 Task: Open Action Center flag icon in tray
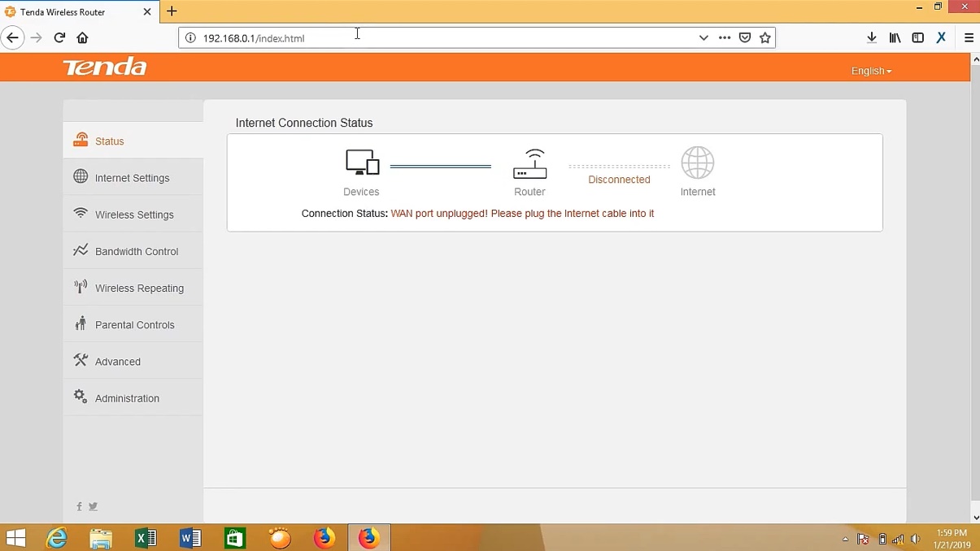tap(863, 539)
